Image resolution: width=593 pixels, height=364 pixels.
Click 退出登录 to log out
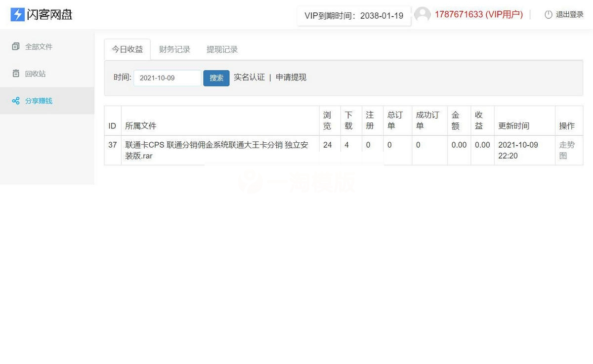[x=567, y=14]
